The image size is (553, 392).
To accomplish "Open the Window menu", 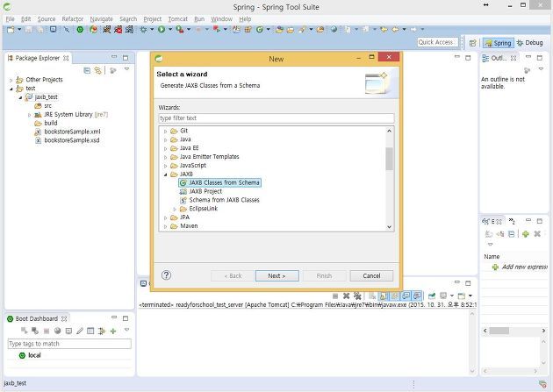I will (x=221, y=19).
